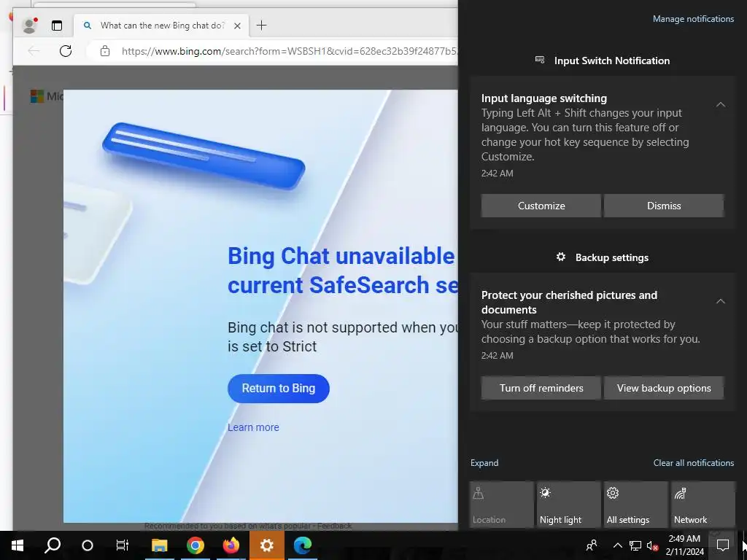
Task: Open All settings quick action
Action: point(636,505)
